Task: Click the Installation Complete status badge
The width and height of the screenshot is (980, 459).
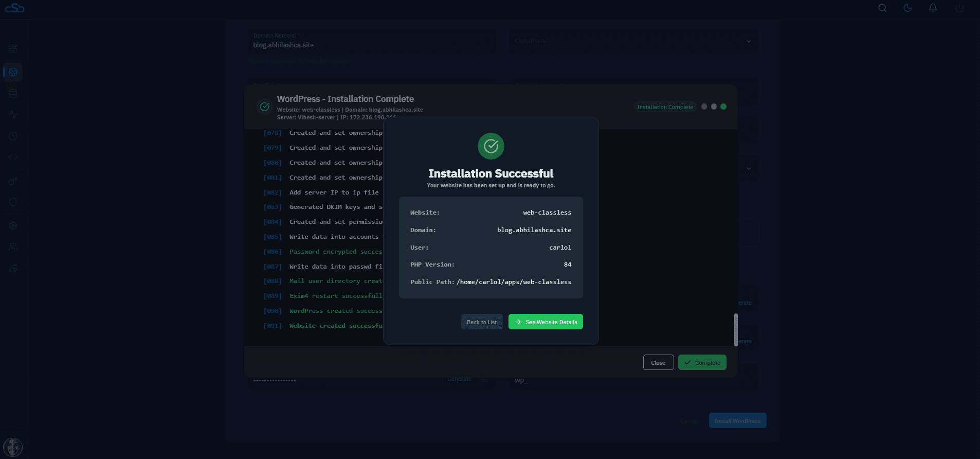Action: 665,107
